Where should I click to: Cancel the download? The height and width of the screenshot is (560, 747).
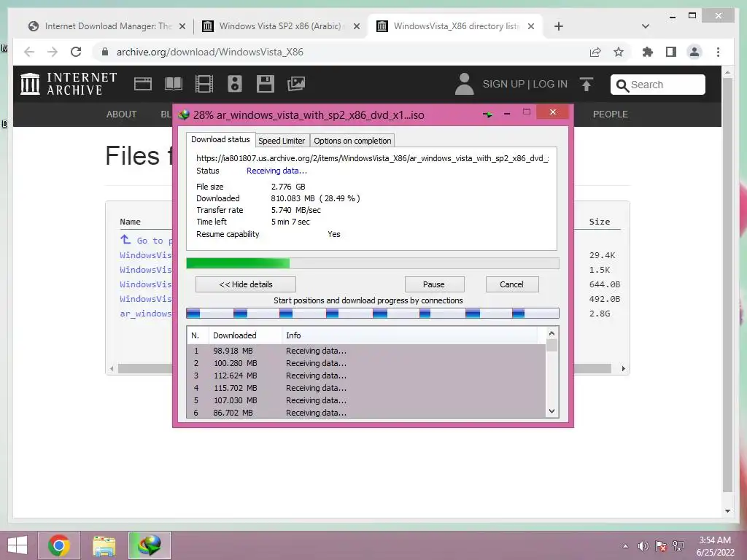[511, 284]
